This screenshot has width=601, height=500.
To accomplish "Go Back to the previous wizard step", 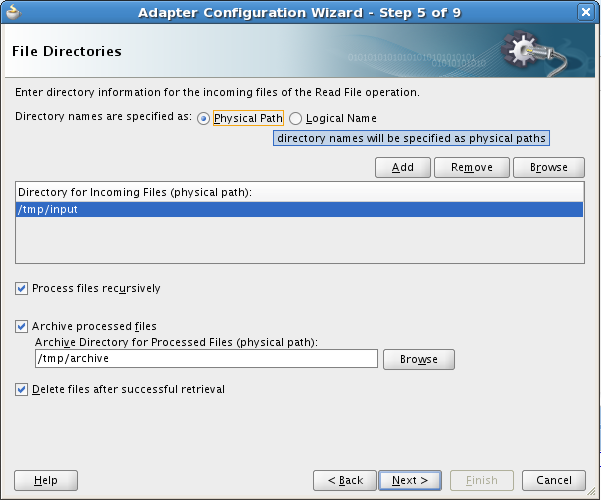I will click(x=345, y=480).
